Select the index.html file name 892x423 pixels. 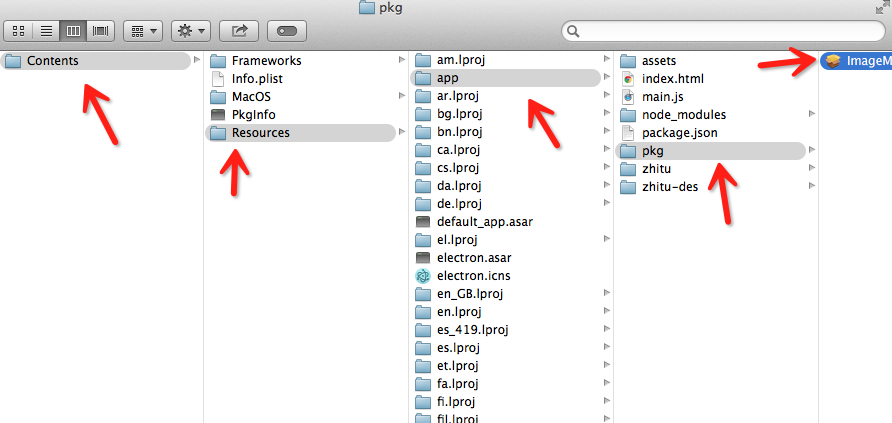point(673,79)
